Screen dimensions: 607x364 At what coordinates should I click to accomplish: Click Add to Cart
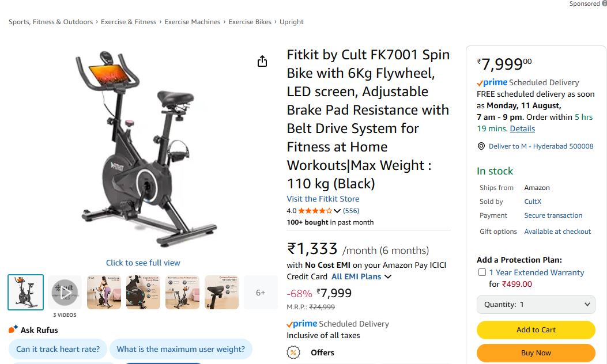536,329
